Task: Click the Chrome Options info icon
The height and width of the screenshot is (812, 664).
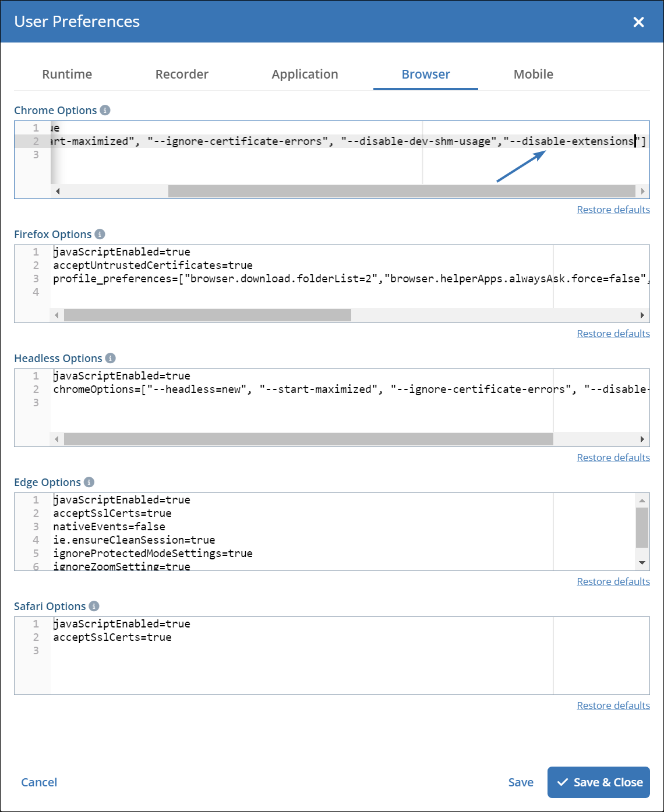Action: 105,110
